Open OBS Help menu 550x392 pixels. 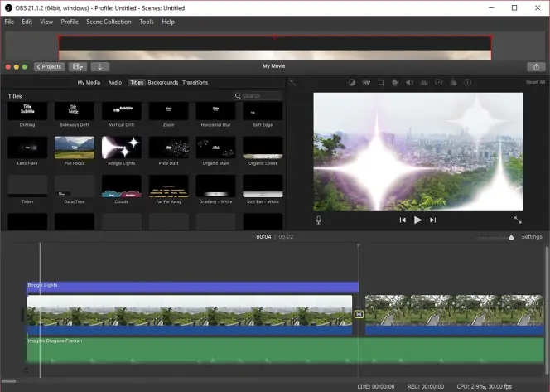[x=168, y=22]
